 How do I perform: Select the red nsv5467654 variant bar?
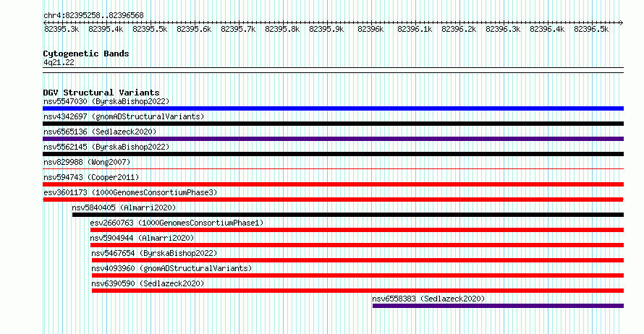[x=357, y=260]
